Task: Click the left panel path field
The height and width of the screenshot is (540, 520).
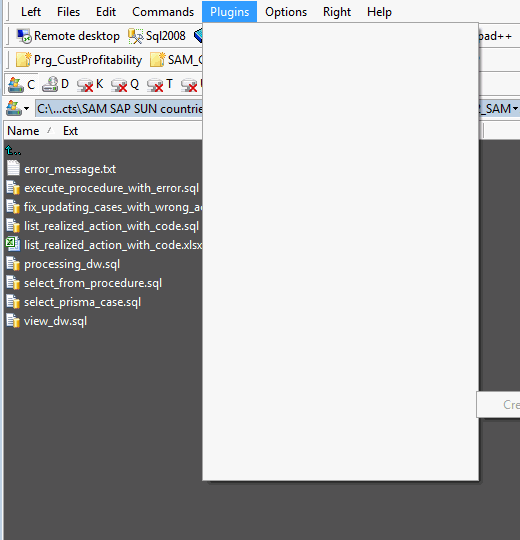Action: tap(119, 109)
